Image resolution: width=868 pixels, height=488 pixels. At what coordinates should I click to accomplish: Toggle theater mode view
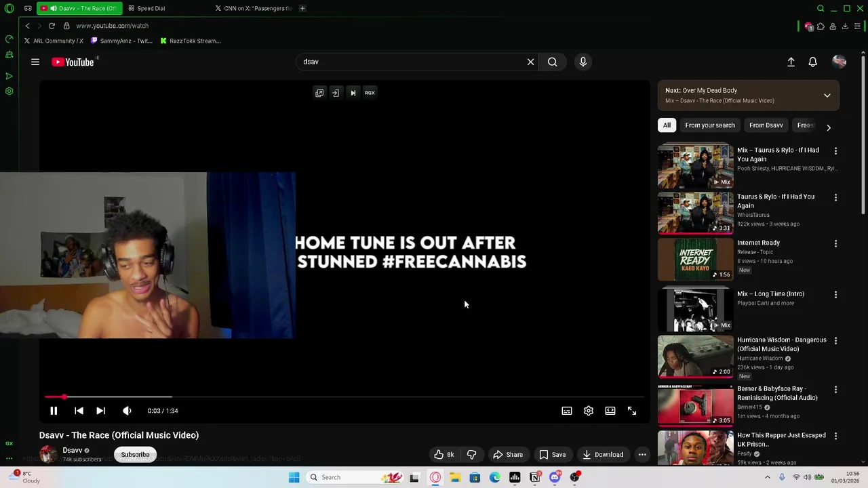610,411
